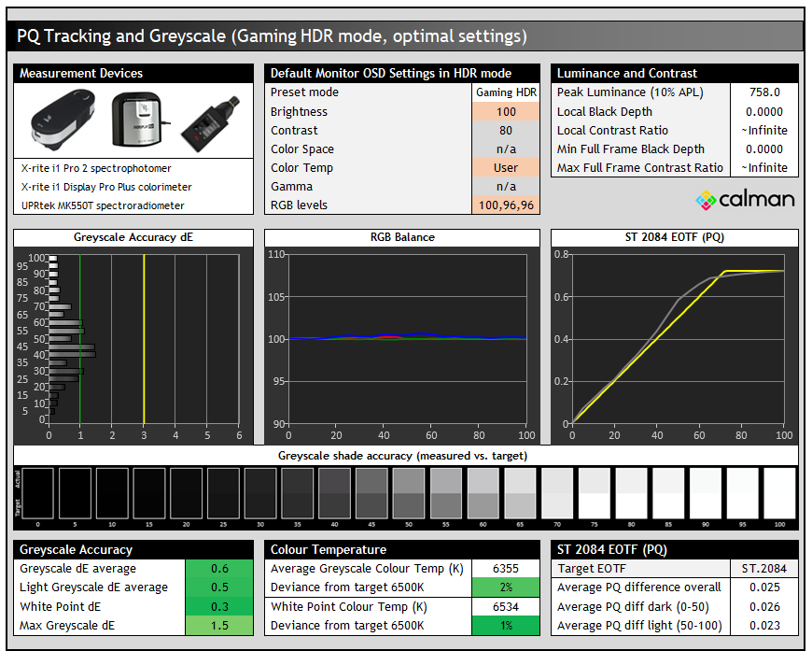Image resolution: width=812 pixels, height=651 pixels.
Task: Select the Target EOTF value ST.2084
Action: click(x=763, y=569)
